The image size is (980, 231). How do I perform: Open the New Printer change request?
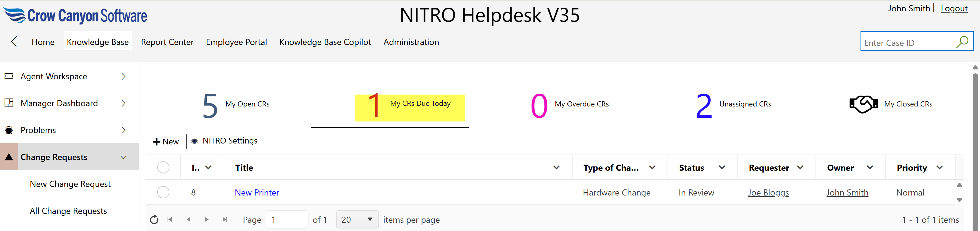click(257, 193)
